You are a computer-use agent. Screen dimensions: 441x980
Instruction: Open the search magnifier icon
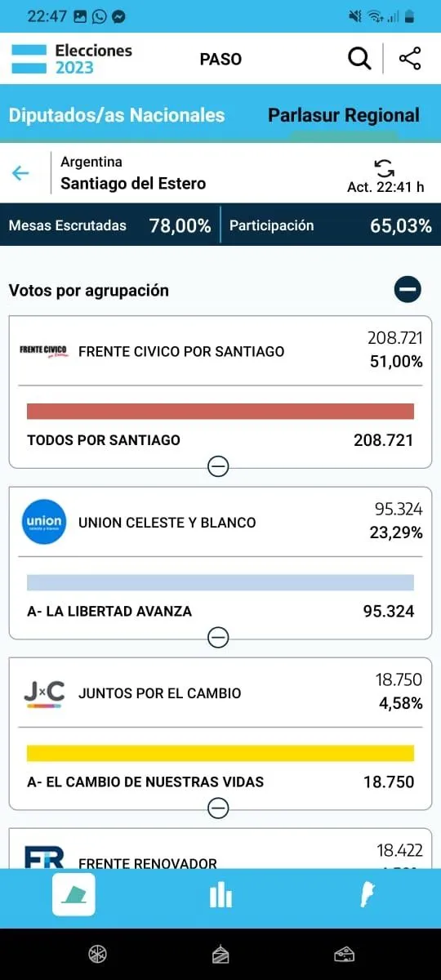(x=359, y=59)
